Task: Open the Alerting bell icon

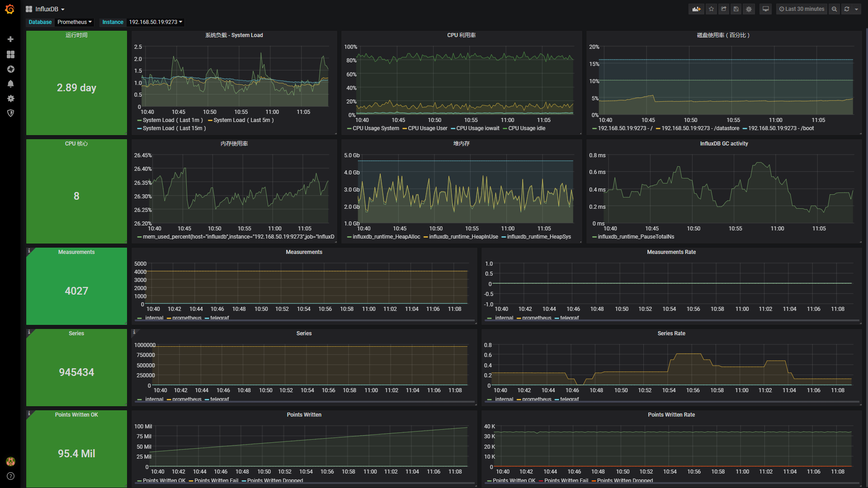Action: tap(10, 84)
